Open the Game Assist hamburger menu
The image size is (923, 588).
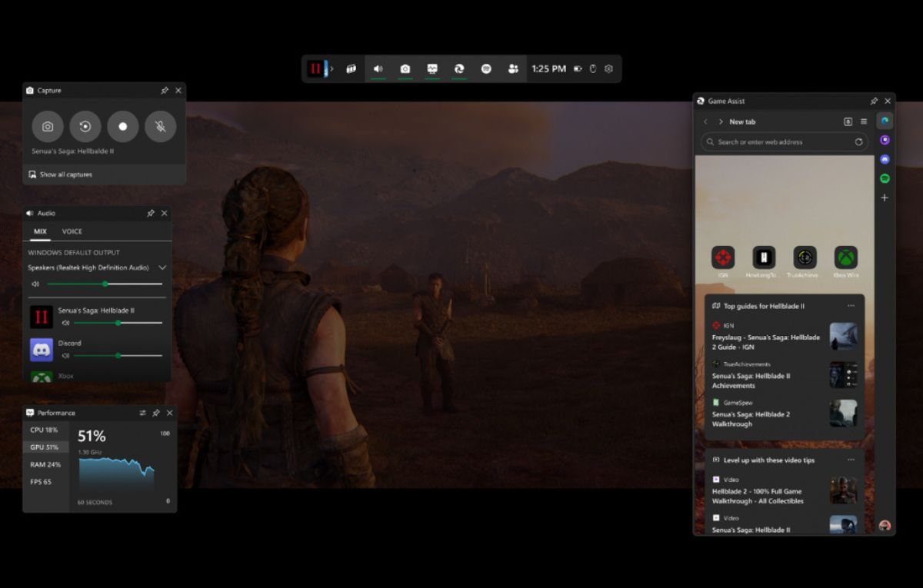click(864, 121)
